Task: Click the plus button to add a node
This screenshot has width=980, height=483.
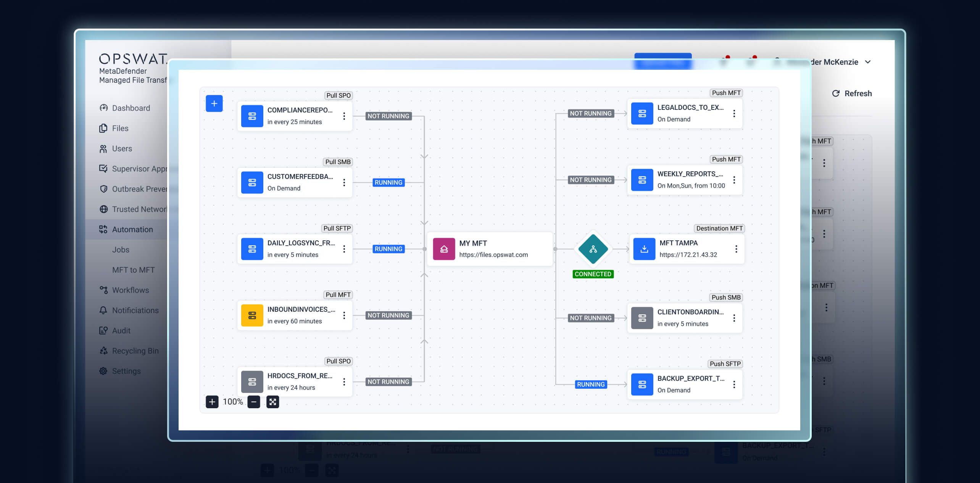Action: pyautogui.click(x=214, y=103)
